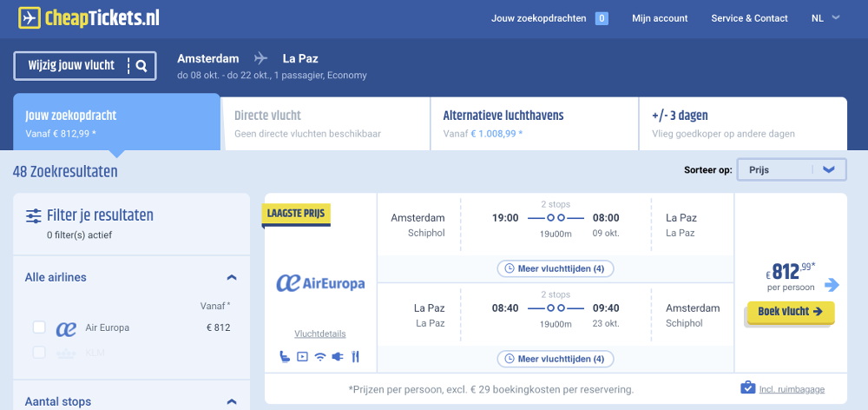Open the NL language dropdown
868x410 pixels.
tap(825, 18)
